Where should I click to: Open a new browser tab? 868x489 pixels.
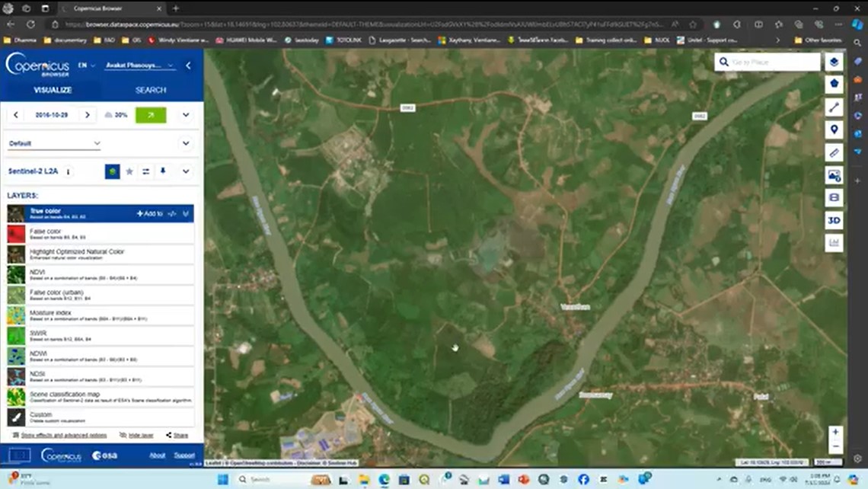[175, 8]
